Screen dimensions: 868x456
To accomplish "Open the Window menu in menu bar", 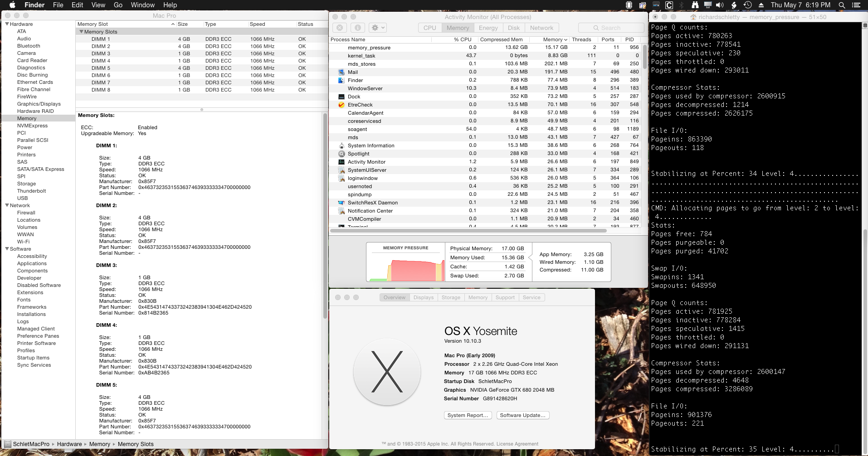I will point(142,5).
